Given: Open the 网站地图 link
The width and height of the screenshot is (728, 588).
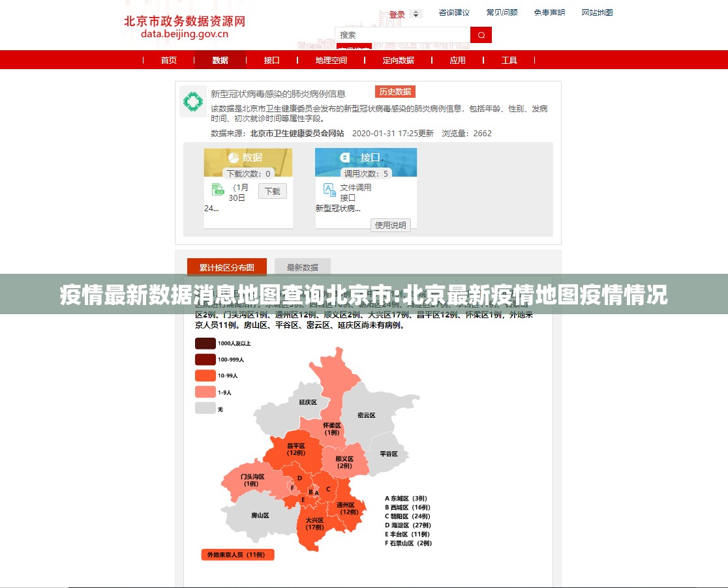Looking at the screenshot, I should tap(597, 12).
